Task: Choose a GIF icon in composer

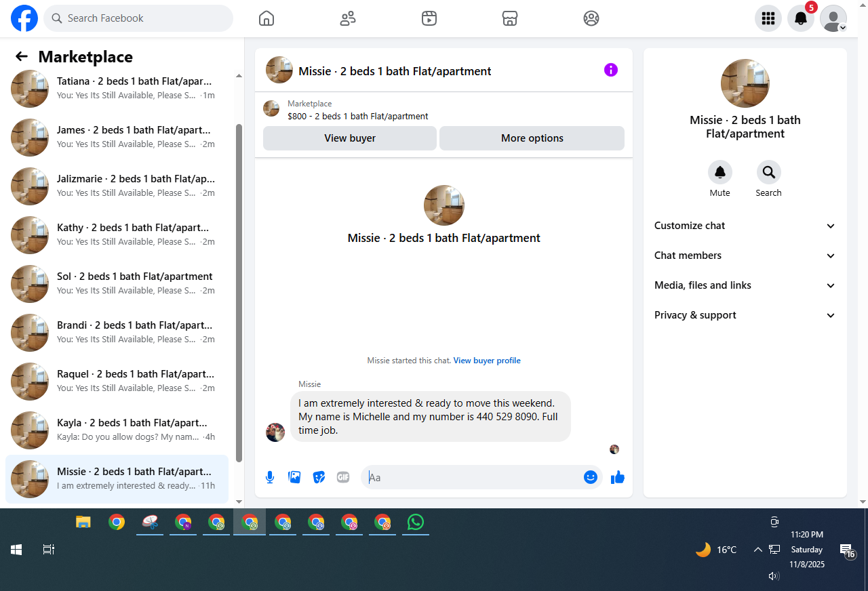Action: click(343, 477)
